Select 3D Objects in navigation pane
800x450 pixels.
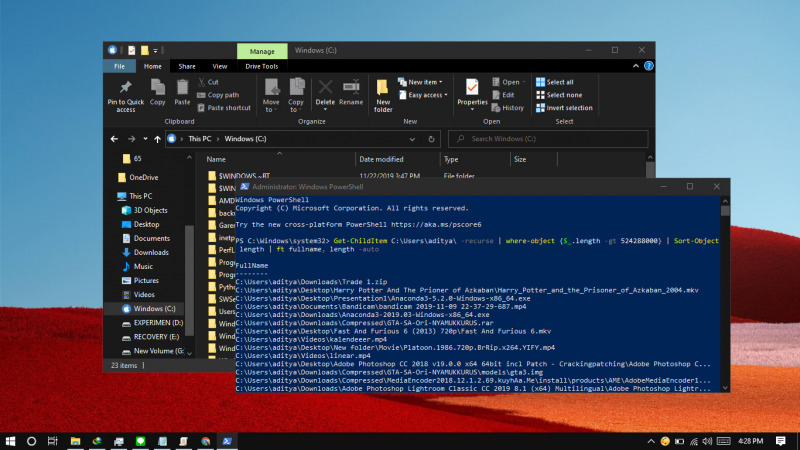point(145,210)
